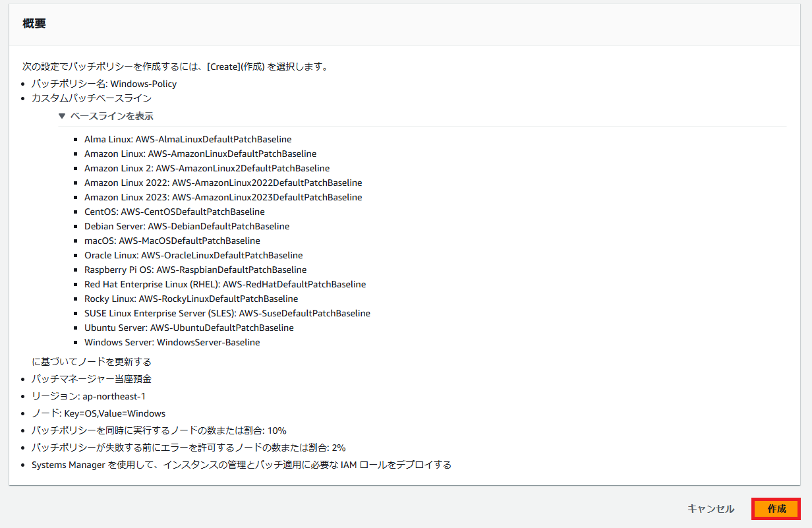Select the Alma Linux baseline entry
Image resolution: width=812 pixels, height=528 pixels.
click(188, 139)
